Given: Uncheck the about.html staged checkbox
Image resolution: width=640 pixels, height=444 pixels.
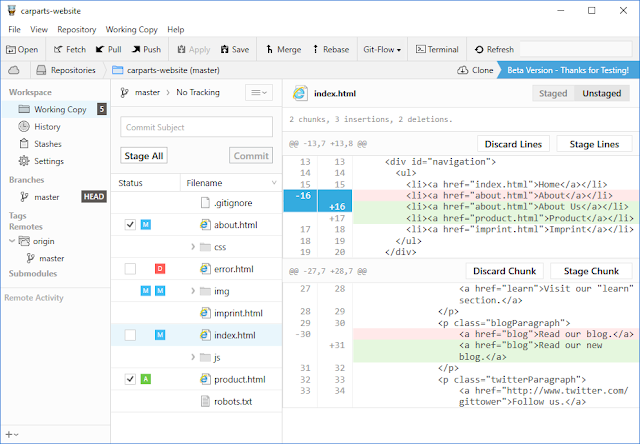Looking at the screenshot, I should pos(130,224).
